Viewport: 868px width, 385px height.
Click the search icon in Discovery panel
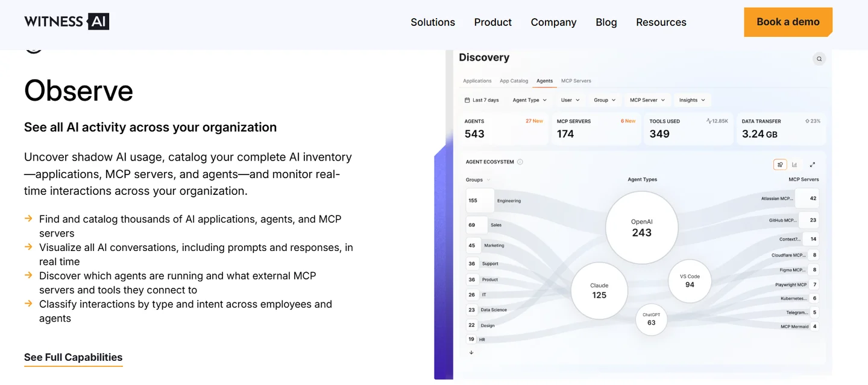point(819,59)
